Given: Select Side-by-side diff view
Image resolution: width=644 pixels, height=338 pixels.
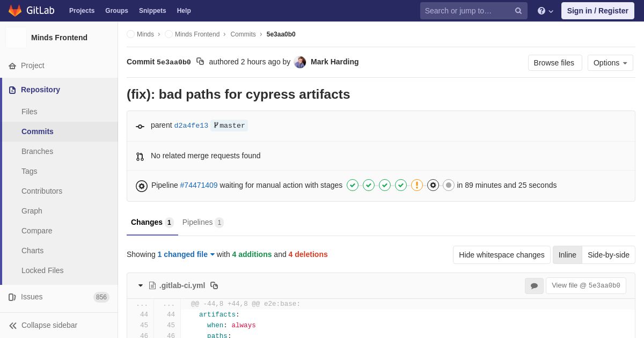Looking at the screenshot, I should pos(609,255).
